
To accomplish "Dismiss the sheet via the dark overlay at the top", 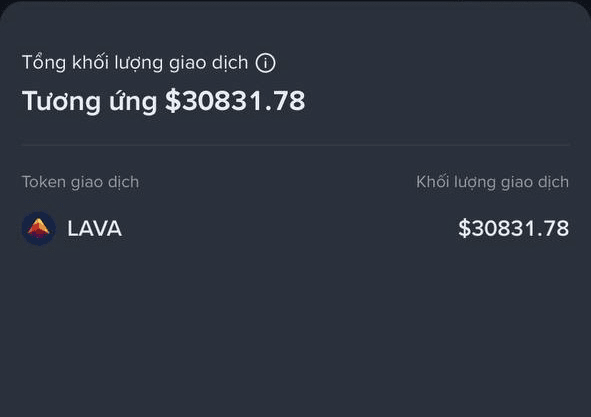I will click(296, 2).
